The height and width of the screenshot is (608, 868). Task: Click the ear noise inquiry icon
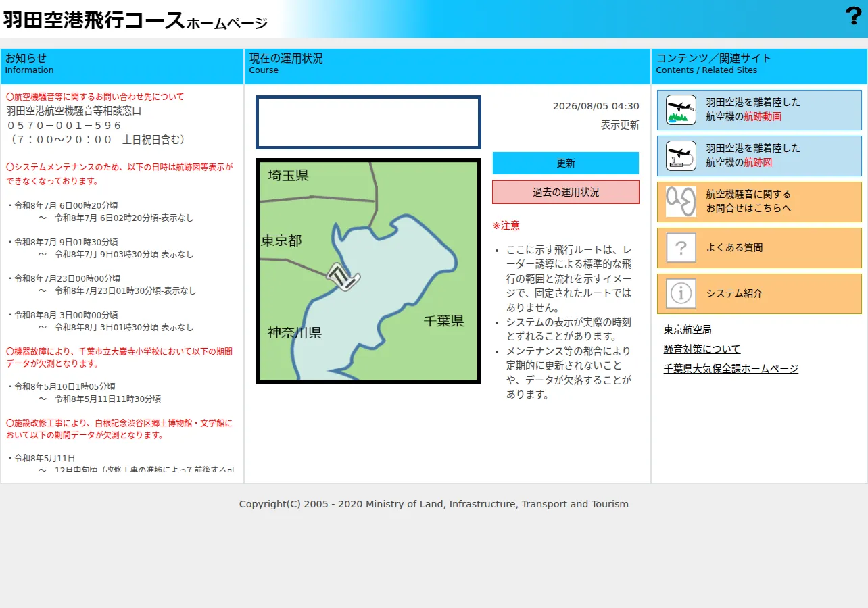coord(681,201)
